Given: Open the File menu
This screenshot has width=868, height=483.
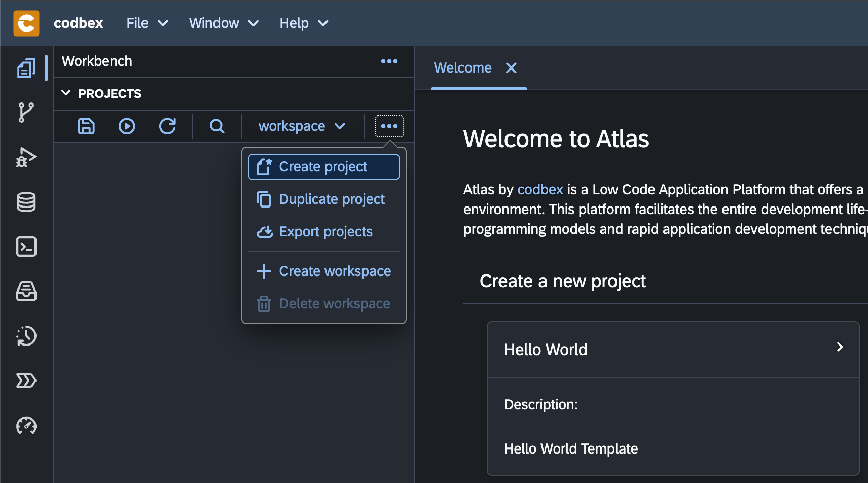Looking at the screenshot, I should point(148,23).
